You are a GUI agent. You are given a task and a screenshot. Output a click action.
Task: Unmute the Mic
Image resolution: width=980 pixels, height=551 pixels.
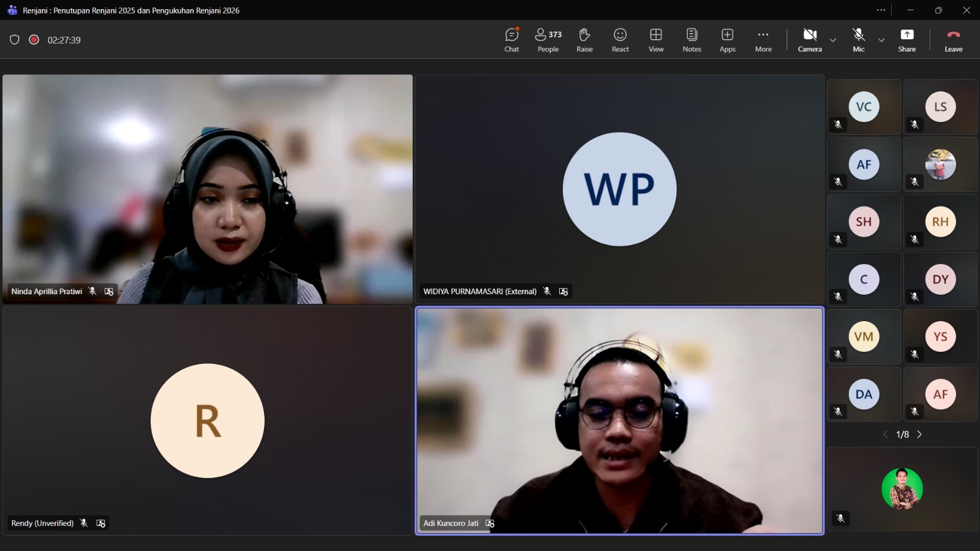(858, 40)
